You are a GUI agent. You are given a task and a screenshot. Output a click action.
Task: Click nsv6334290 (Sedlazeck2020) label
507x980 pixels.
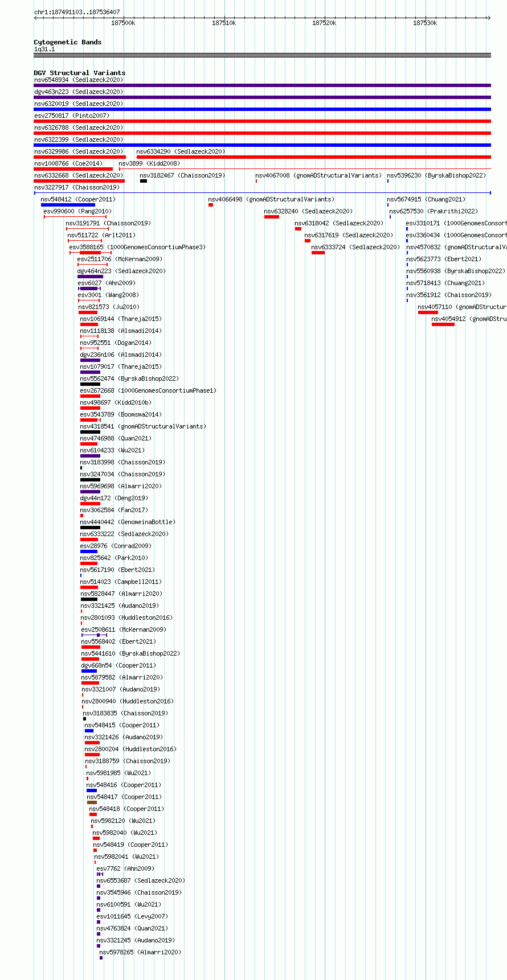[181, 151]
